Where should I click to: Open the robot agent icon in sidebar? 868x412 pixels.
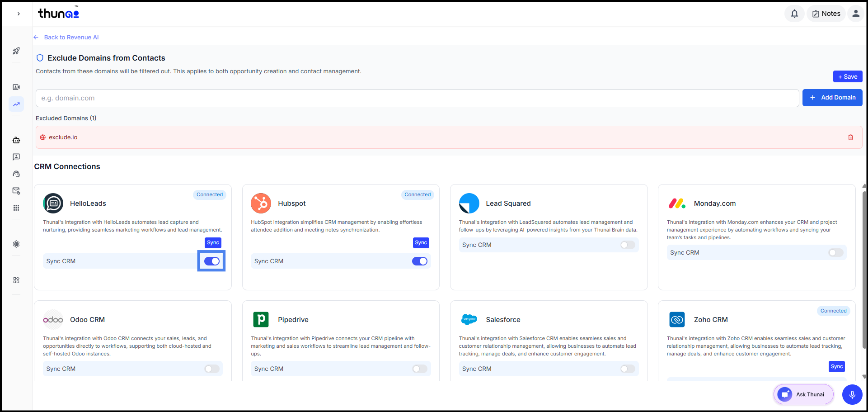tap(16, 140)
